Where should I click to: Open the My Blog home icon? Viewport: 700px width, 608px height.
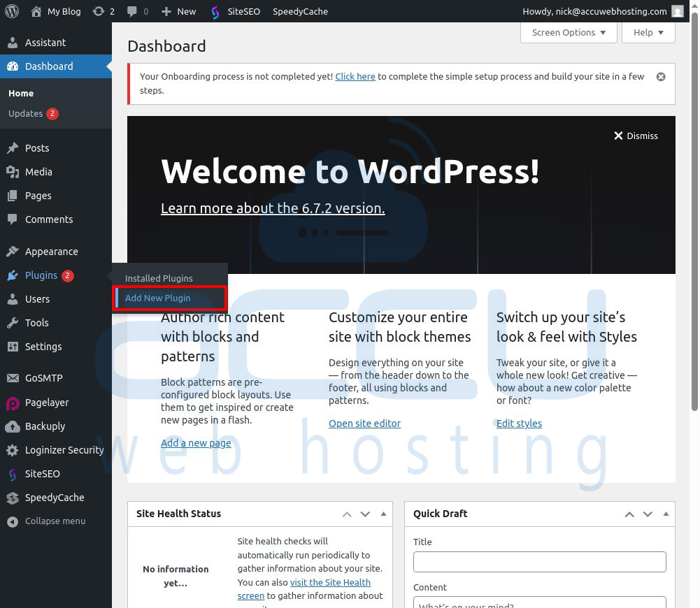[36, 11]
